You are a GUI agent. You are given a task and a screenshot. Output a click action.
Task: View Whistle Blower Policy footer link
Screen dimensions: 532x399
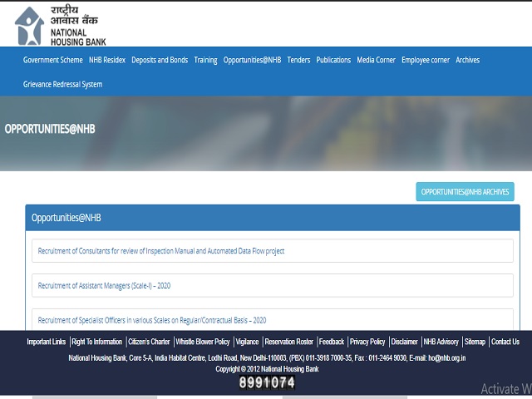click(x=203, y=342)
